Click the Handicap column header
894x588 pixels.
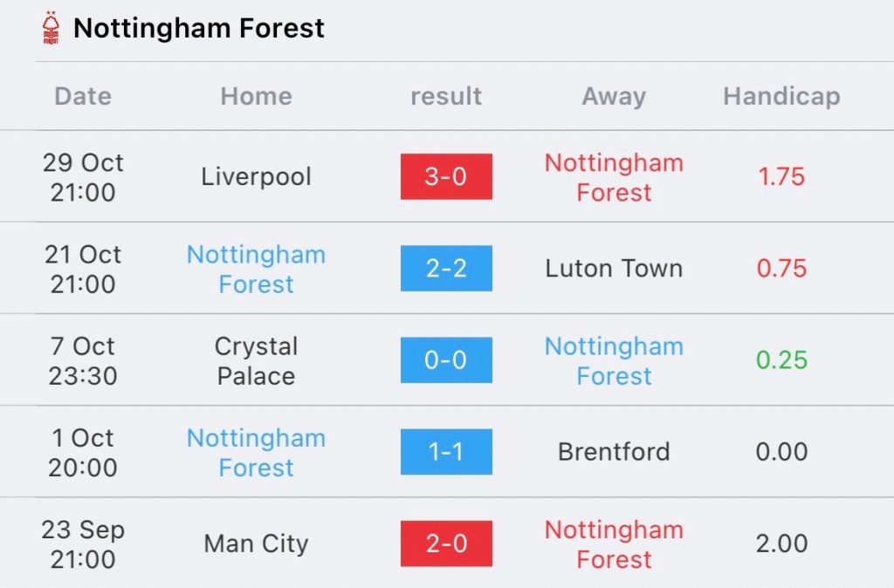781,96
